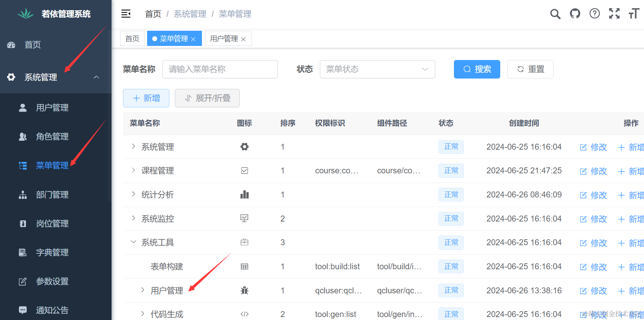This screenshot has height=320, width=644.
Task: Expand the 统计分析 row
Action: 133,194
